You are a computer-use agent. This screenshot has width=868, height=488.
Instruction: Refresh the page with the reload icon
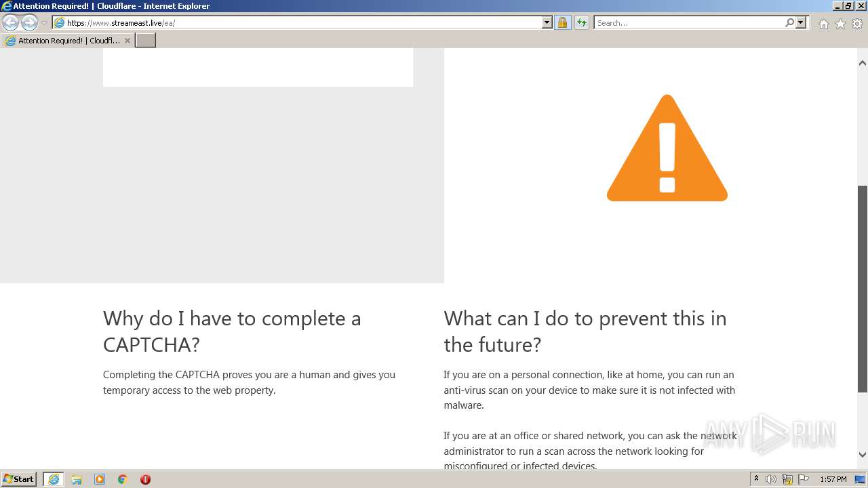point(581,23)
